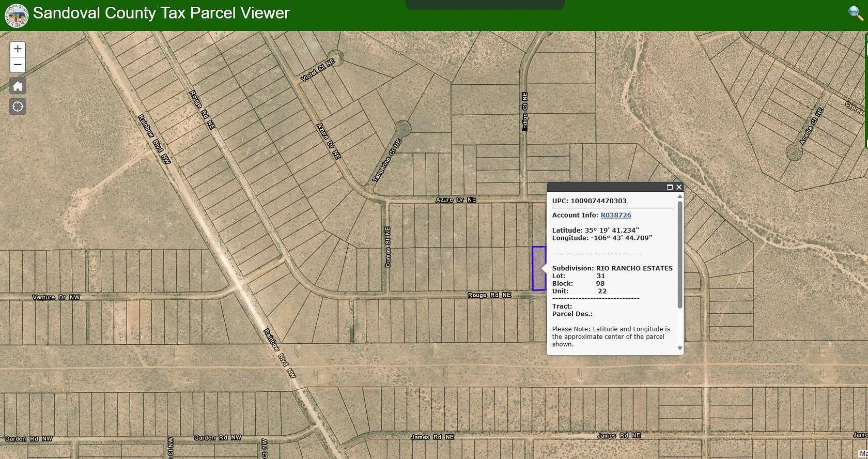Click the Acadia Ct NE street label
The height and width of the screenshot is (459, 868).
click(x=811, y=126)
